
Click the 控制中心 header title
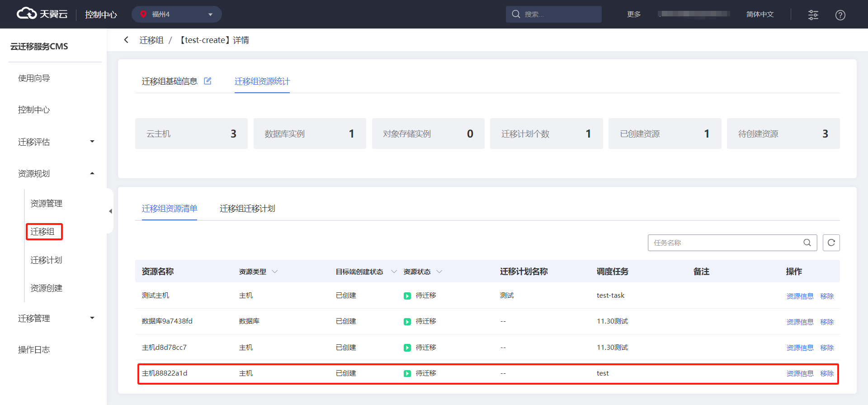tap(101, 14)
